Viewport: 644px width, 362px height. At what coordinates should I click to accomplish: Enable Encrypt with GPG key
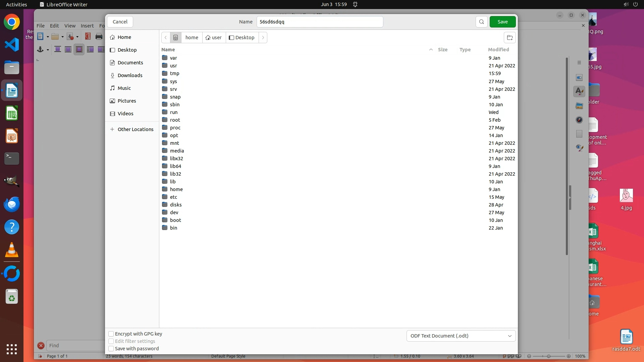pos(111,334)
